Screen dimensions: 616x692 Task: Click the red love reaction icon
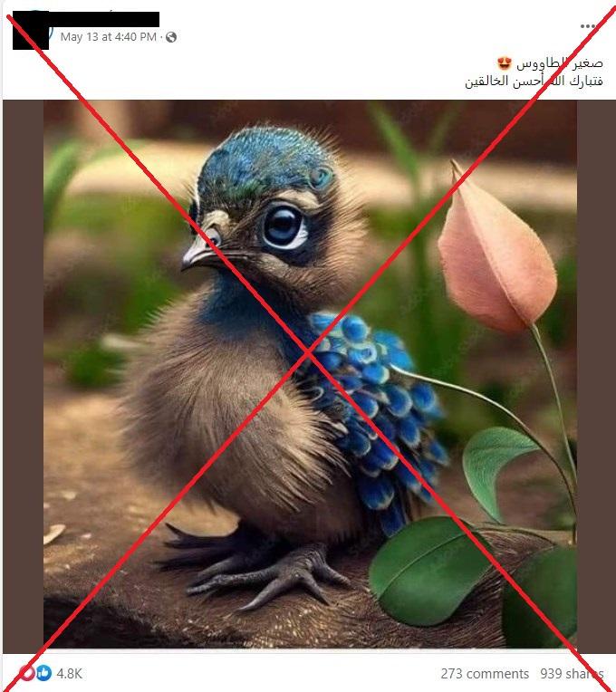click(27, 673)
